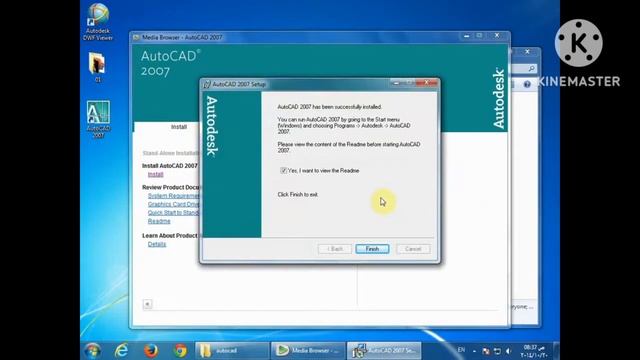
Task: Open the Quick Start to Stand-Alone link
Action: 173,213
